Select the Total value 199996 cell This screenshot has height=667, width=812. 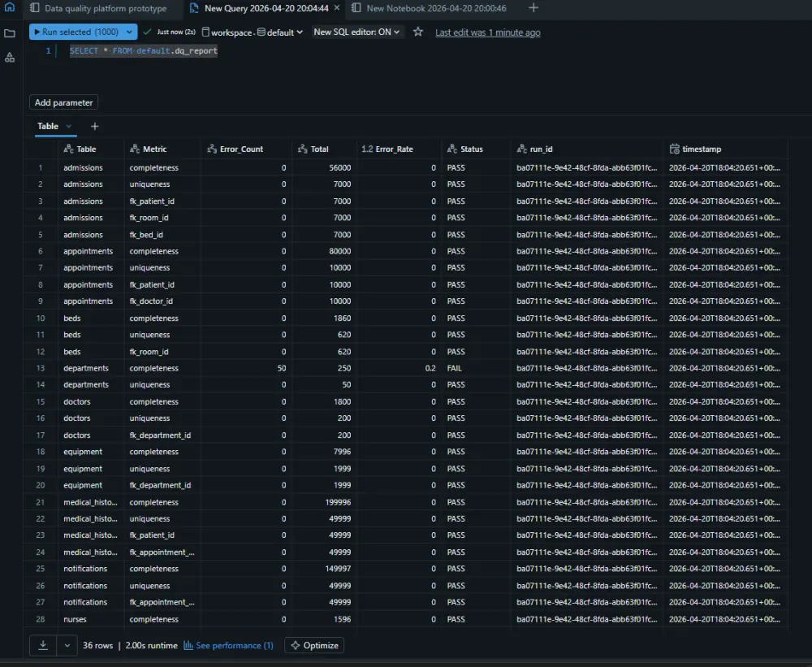click(324, 502)
